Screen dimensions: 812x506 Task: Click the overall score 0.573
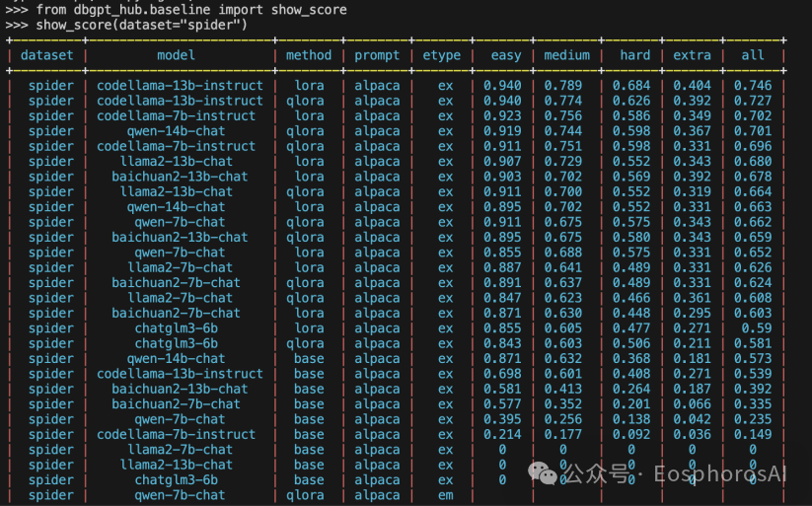(753, 358)
